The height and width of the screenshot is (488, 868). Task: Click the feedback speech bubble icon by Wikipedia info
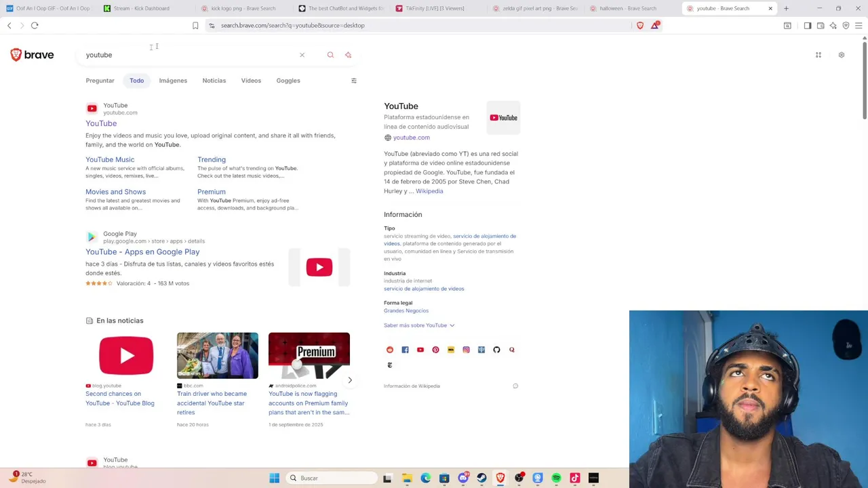pos(515,386)
